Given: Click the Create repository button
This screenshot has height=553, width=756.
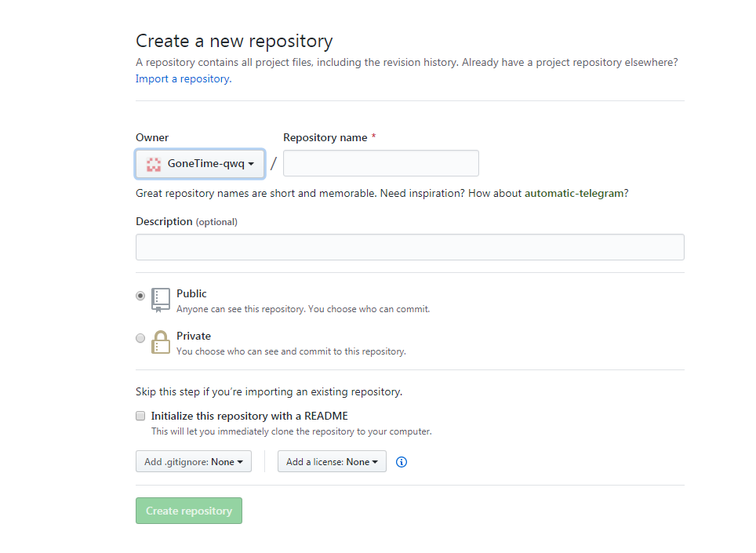Looking at the screenshot, I should click(x=189, y=511).
